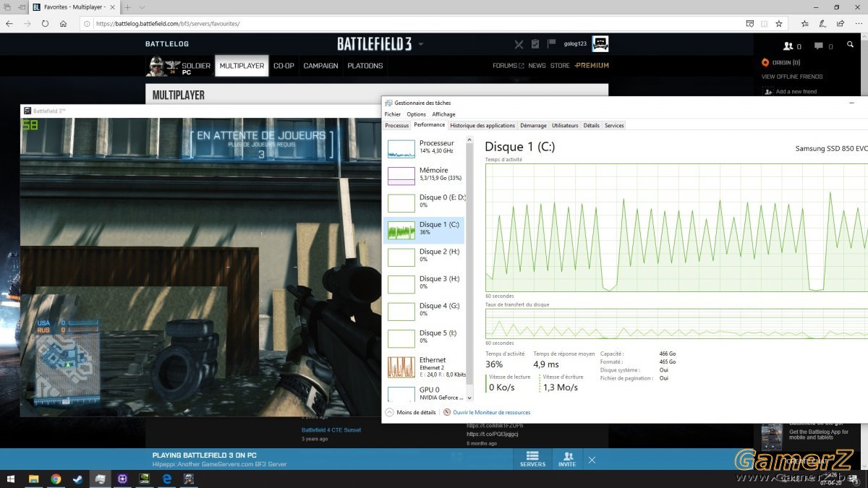
Task: Go back in the Edge browser
Action: [x=9, y=23]
